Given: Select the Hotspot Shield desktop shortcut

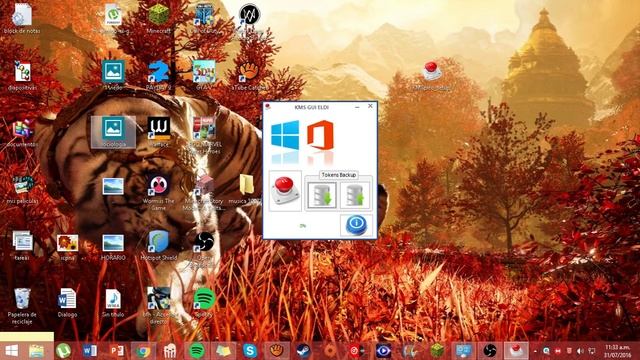Looking at the screenshot, I should click(158, 245).
